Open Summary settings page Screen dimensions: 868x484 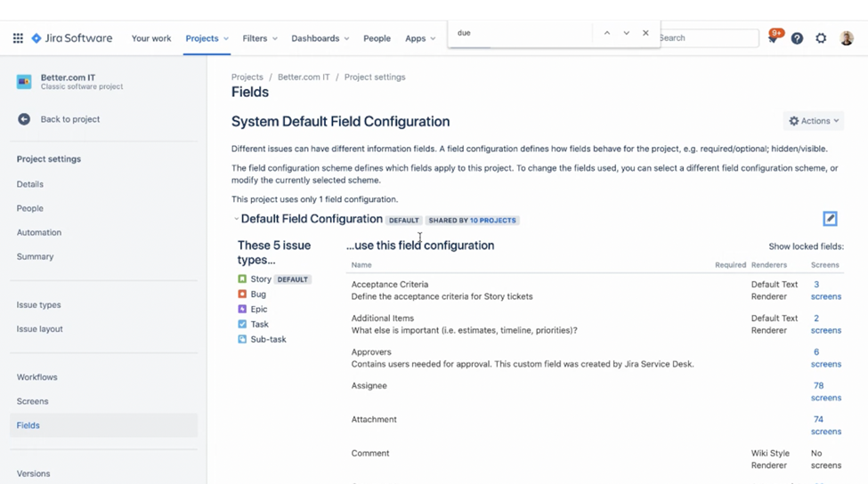[35, 256]
